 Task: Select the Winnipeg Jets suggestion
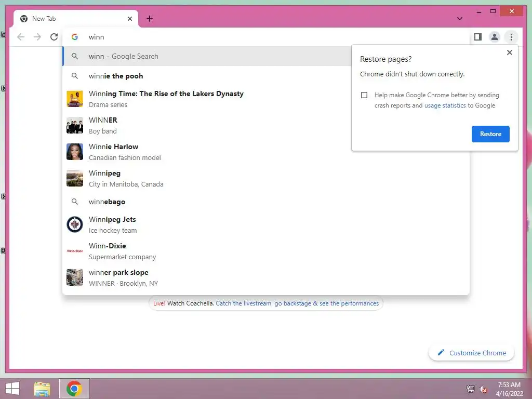pos(266,224)
